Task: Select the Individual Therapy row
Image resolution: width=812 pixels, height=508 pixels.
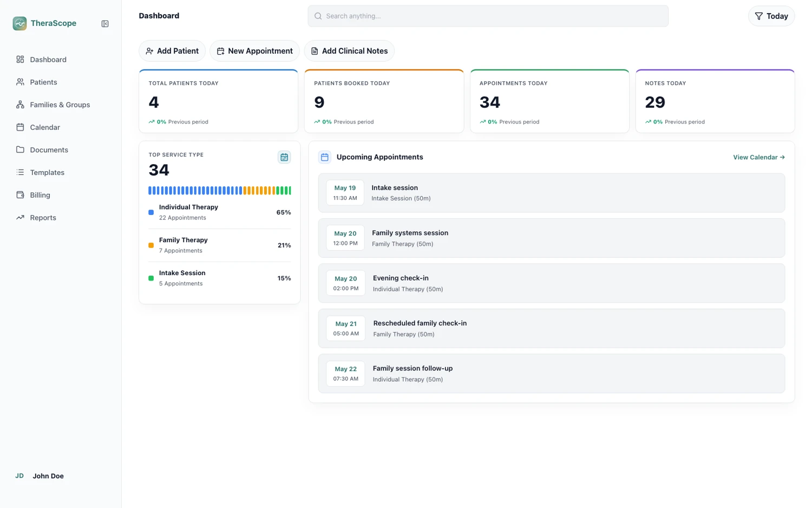Action: 220,212
